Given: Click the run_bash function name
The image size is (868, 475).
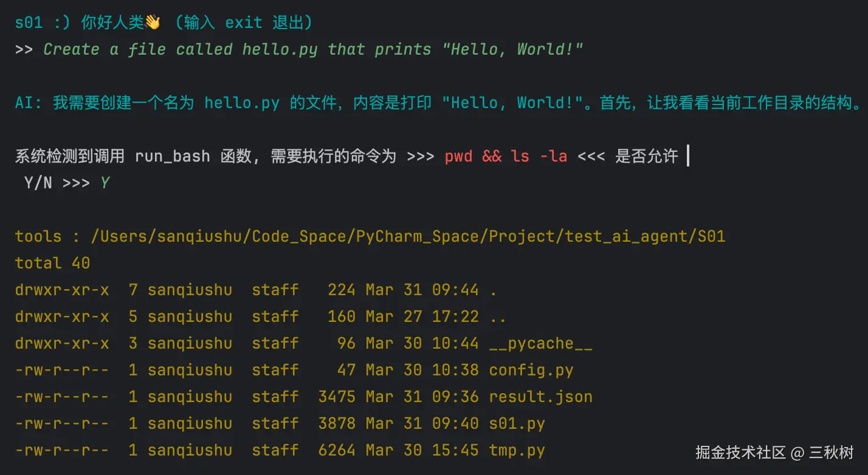Looking at the screenshot, I should tap(173, 156).
